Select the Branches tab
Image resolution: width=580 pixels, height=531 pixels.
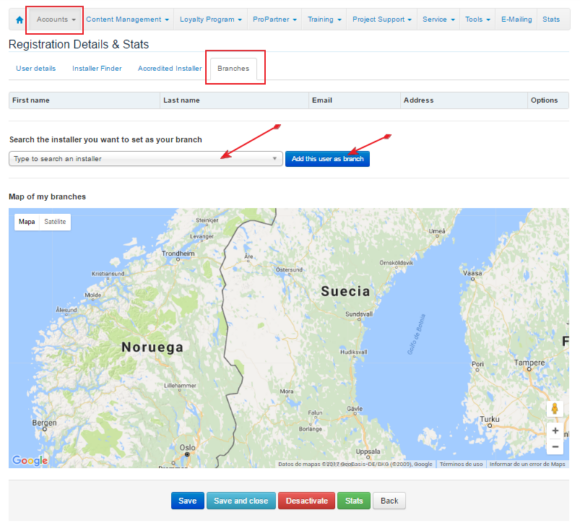233,68
